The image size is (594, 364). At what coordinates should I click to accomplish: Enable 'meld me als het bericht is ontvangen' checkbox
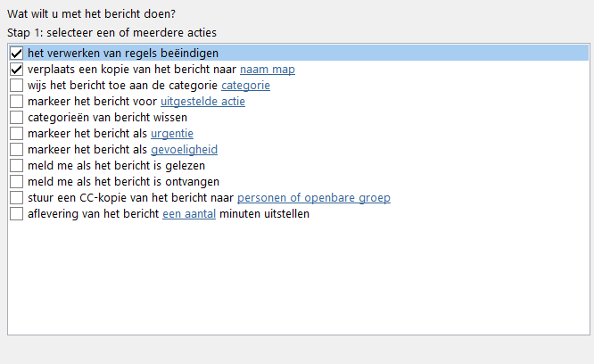click(x=17, y=182)
